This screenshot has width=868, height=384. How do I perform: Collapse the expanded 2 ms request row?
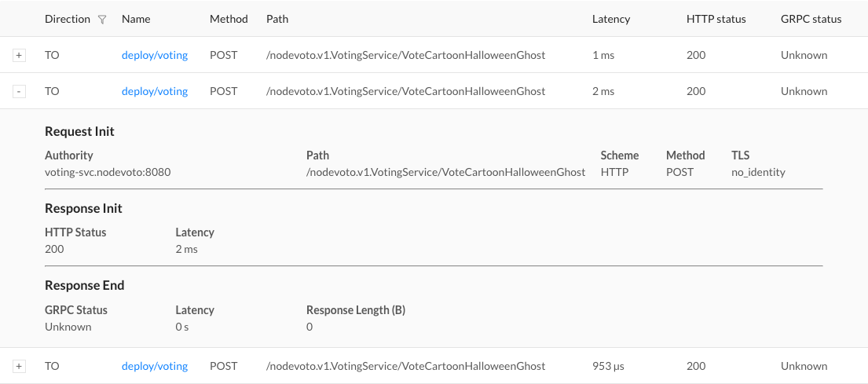click(x=20, y=92)
